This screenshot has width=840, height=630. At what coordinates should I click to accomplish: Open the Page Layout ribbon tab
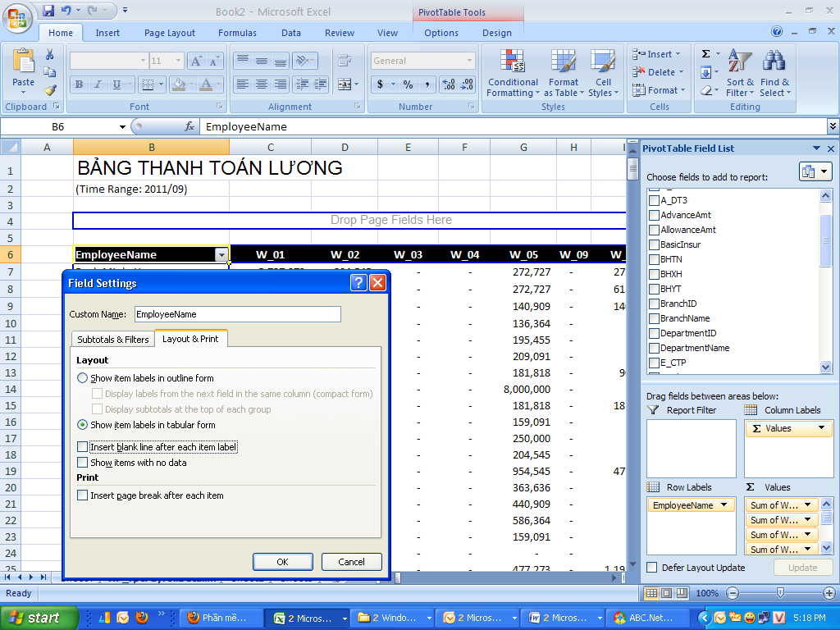(x=170, y=33)
